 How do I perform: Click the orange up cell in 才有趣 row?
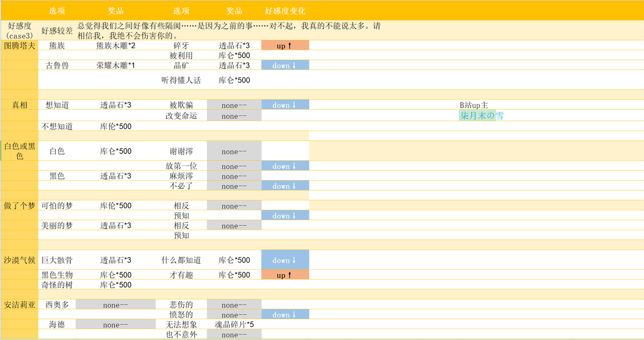(x=285, y=275)
